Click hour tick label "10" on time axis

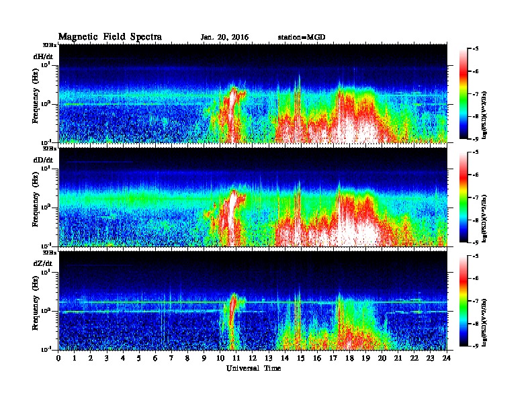click(x=220, y=359)
